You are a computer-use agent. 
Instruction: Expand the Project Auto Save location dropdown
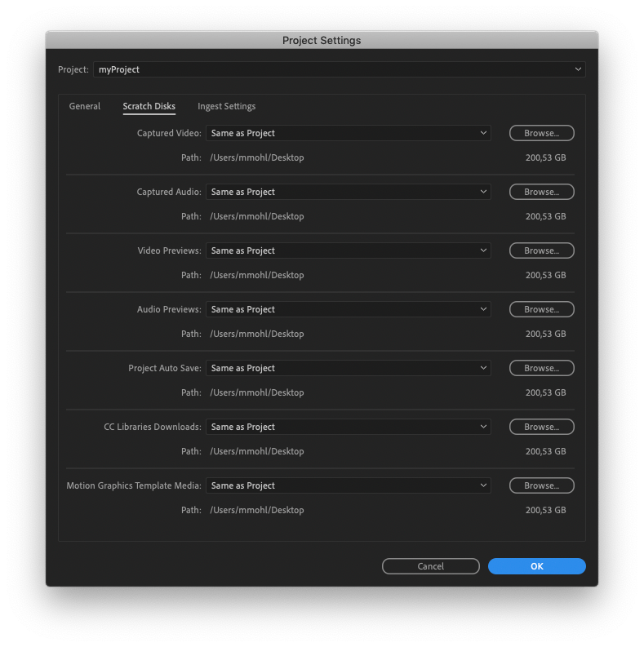[349, 368]
